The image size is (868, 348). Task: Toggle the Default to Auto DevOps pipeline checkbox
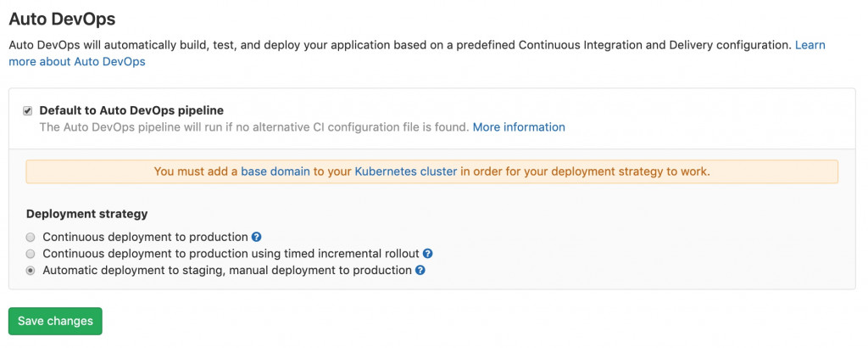(x=28, y=110)
